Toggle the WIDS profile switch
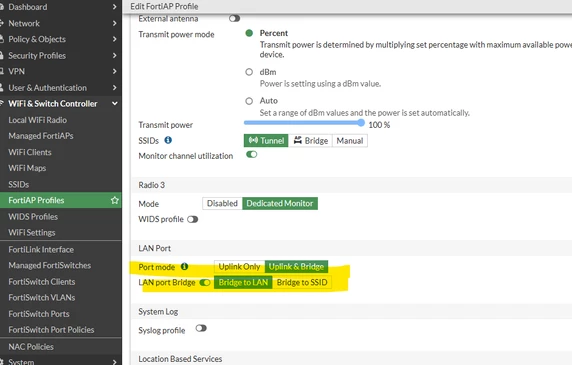This screenshot has width=572, height=365. [193, 219]
